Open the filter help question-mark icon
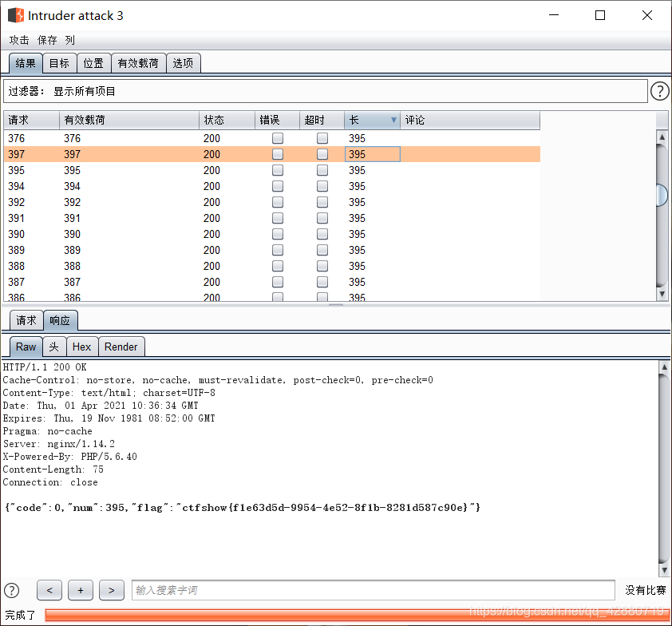 coord(659,91)
